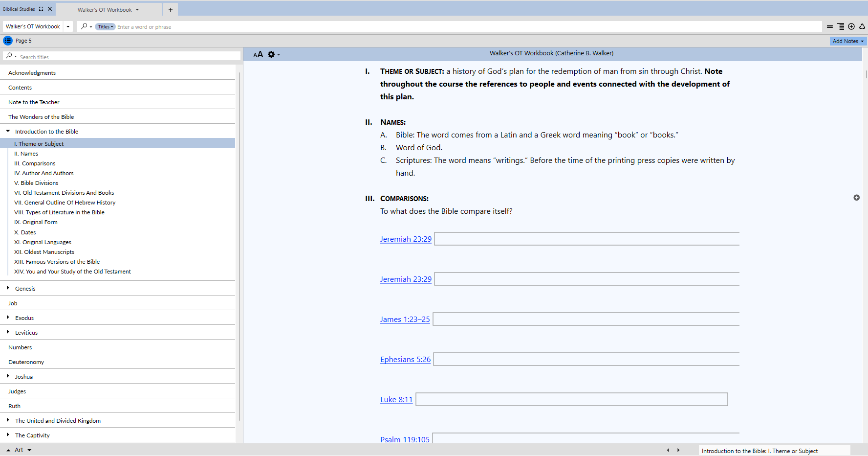Select the Walker's OT Workbook tab
The width and height of the screenshot is (868, 456).
pos(105,10)
